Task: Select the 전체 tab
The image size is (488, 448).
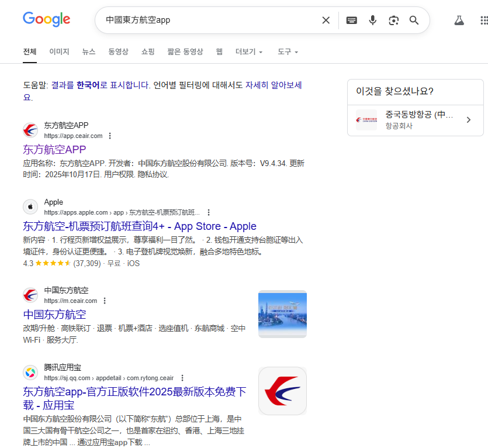Action: click(30, 51)
